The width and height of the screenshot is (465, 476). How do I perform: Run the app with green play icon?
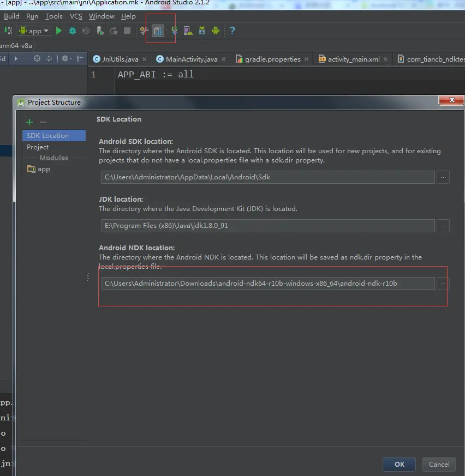pyautogui.click(x=59, y=31)
